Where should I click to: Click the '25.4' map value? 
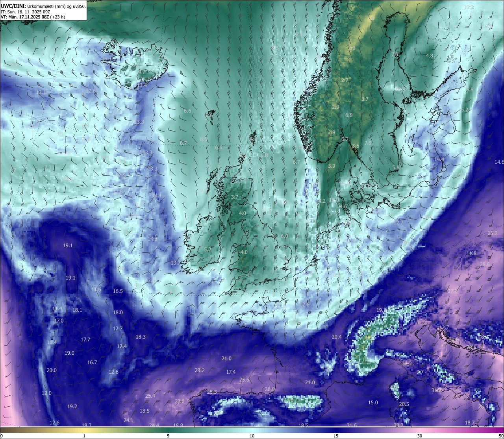point(150,396)
